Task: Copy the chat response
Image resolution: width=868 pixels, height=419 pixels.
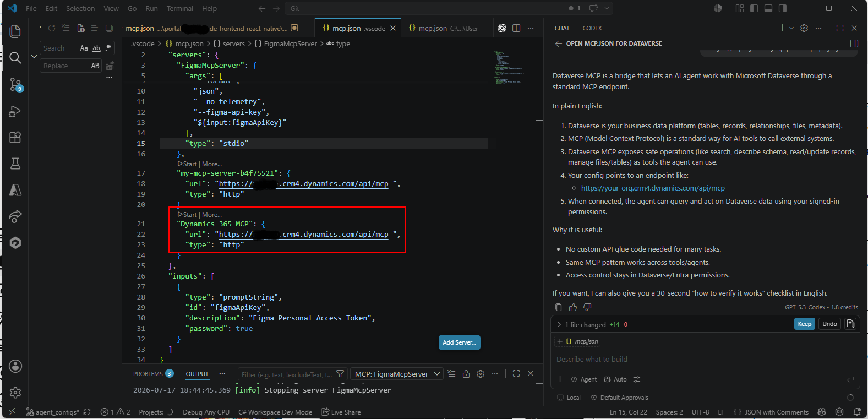Action: pos(559,307)
